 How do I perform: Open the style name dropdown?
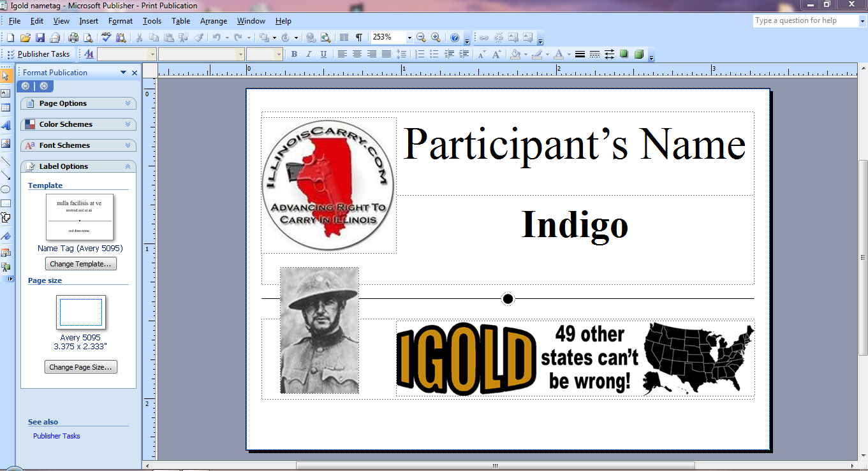tap(152, 54)
